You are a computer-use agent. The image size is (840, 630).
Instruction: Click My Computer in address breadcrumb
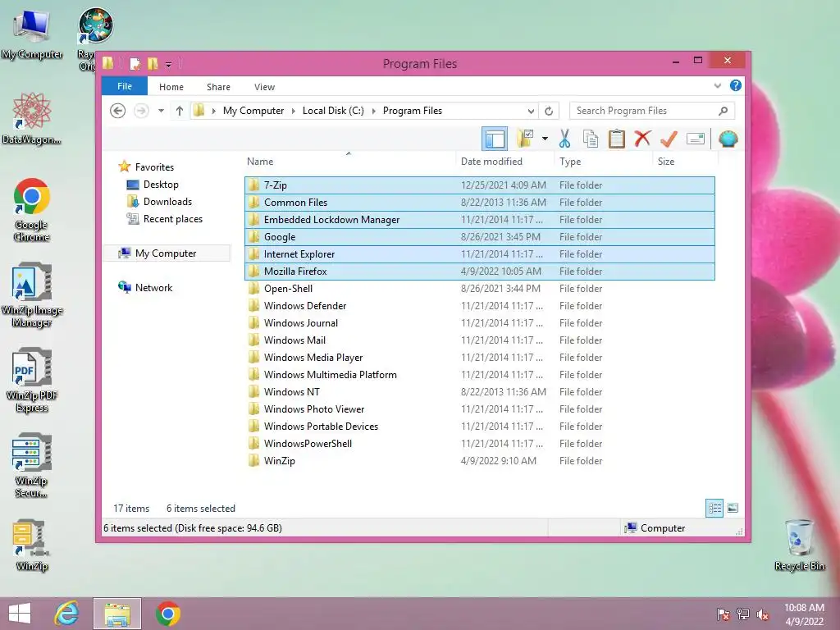click(x=253, y=111)
